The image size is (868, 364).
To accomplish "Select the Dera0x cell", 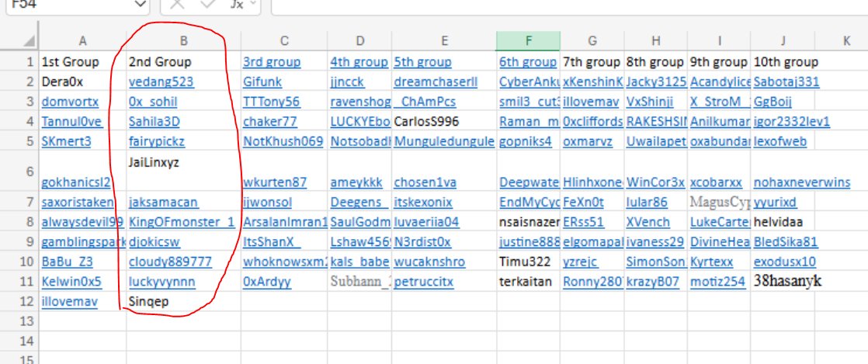I will (x=83, y=81).
